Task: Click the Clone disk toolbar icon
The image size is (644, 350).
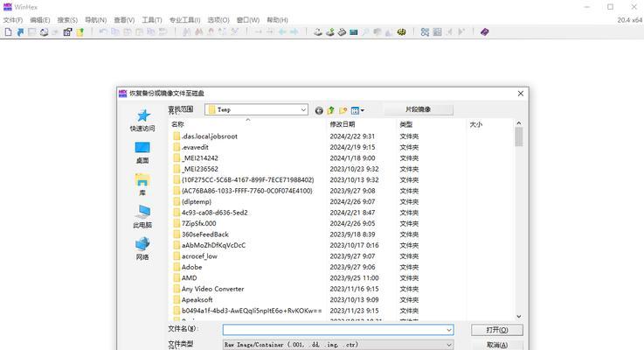Action: pos(329,32)
